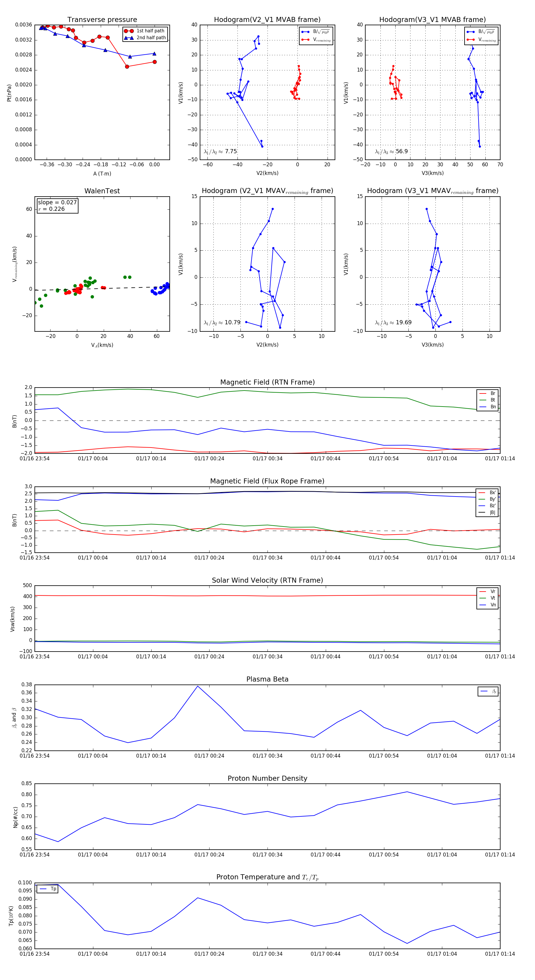
Task: Click 'Magnetic Field (RTN Frame)' title
Action: (267, 382)
